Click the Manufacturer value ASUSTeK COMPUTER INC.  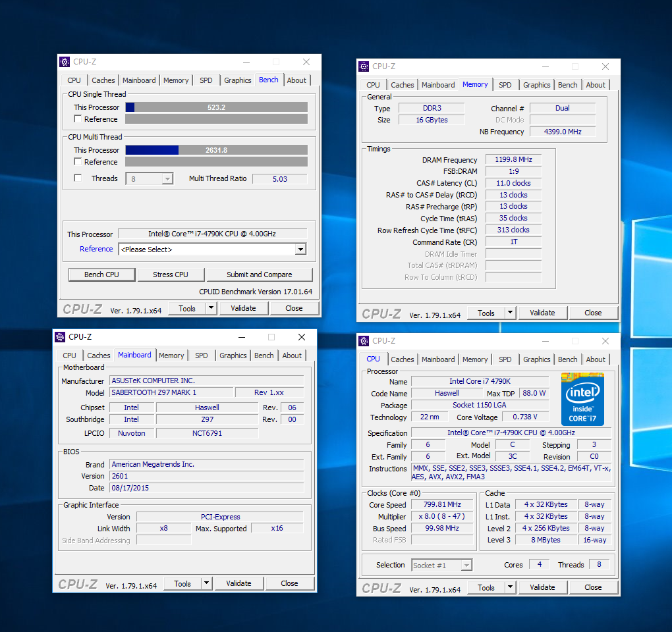pos(207,381)
